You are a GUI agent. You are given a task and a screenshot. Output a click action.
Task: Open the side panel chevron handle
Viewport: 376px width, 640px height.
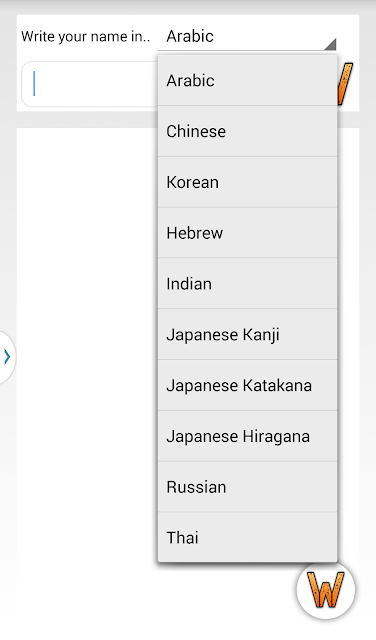pos(7,357)
